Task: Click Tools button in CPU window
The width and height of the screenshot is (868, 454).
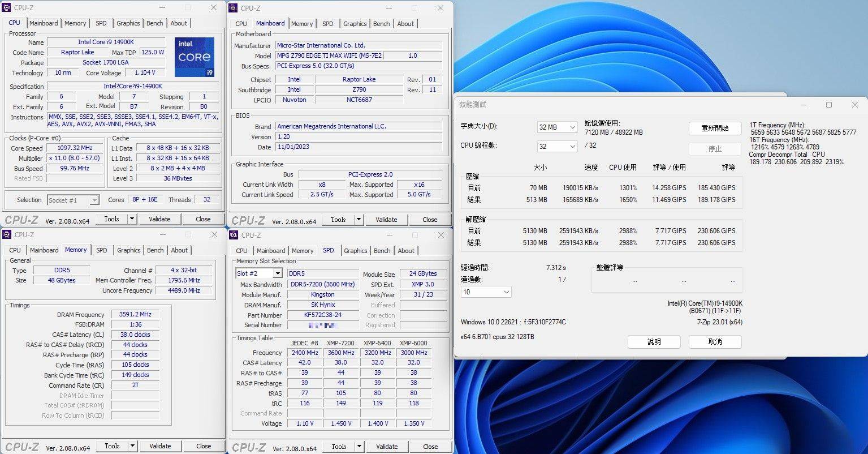Action: [x=111, y=219]
